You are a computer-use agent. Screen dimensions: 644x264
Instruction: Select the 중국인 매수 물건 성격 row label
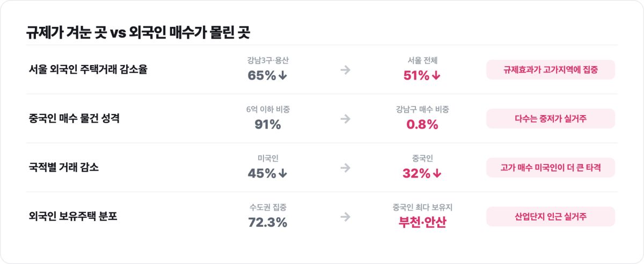point(74,118)
